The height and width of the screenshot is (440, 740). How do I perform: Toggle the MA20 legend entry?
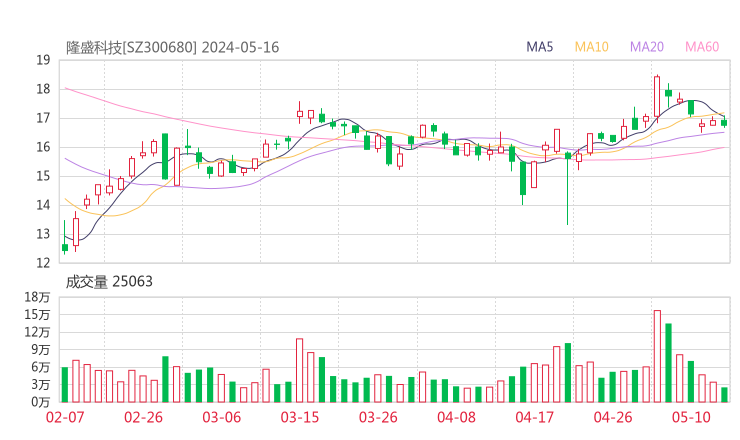[x=647, y=47]
